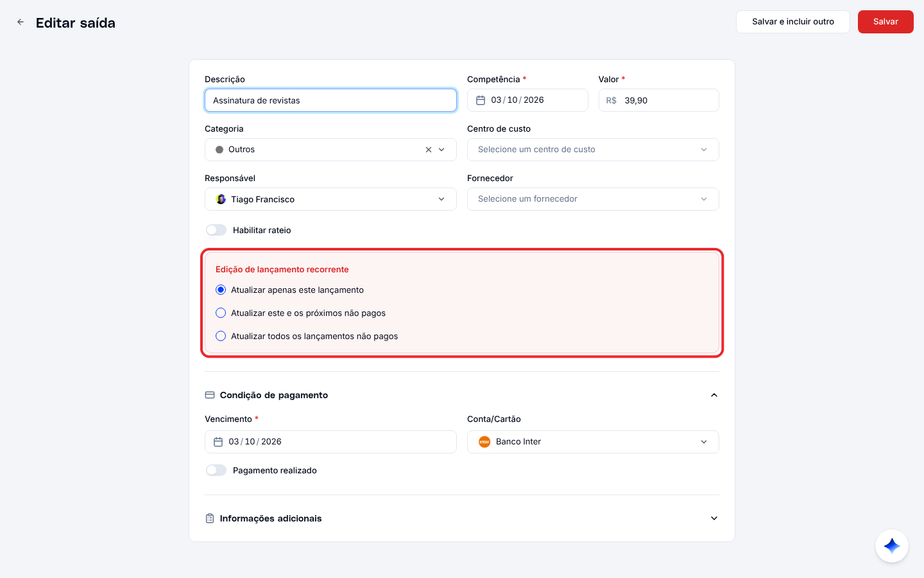Click the Vencimento date value
The height and width of the screenshot is (578, 924).
coord(255,442)
